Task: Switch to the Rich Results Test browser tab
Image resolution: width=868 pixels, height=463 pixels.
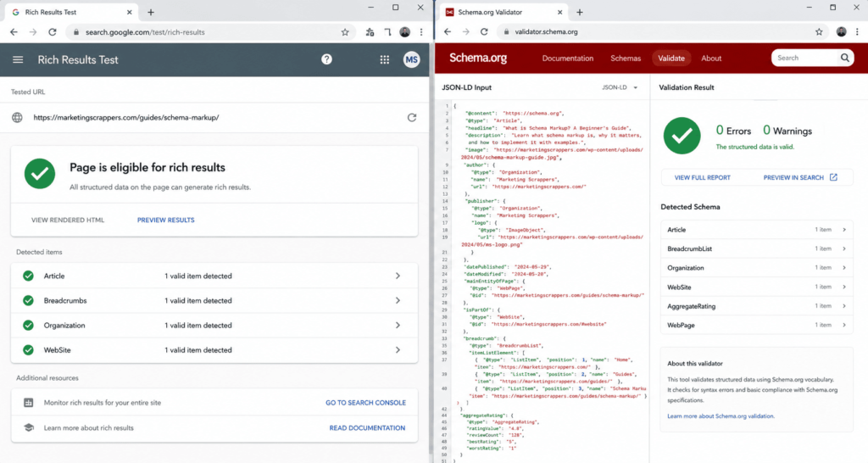Action: coord(72,12)
